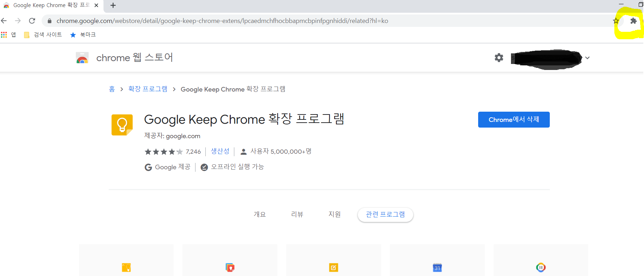Focus the address bar URL
Screen dimensions: 644x276
222,21
